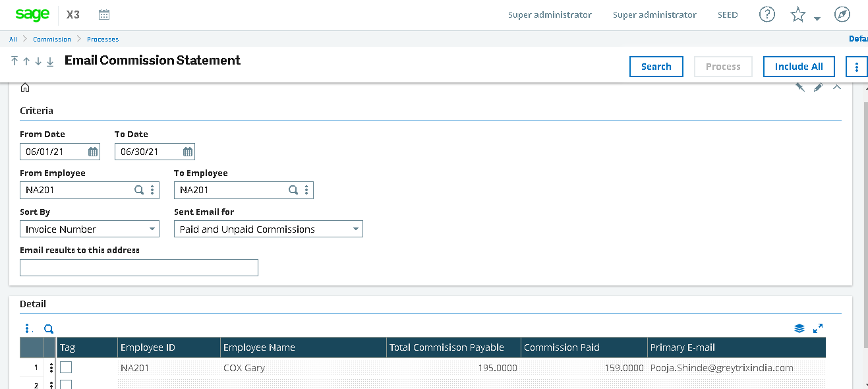Open the calendar picker for From Date
This screenshot has width=868, height=389.
(x=92, y=151)
